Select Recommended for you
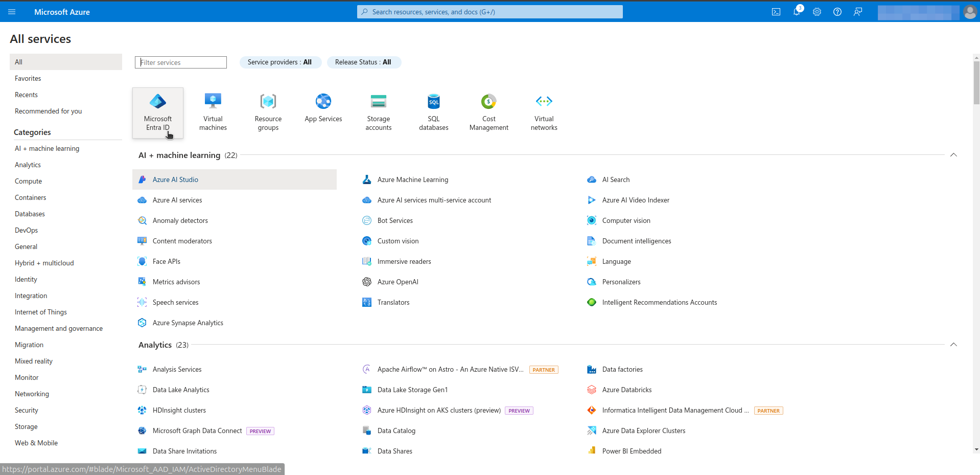The height and width of the screenshot is (475, 980). [48, 111]
